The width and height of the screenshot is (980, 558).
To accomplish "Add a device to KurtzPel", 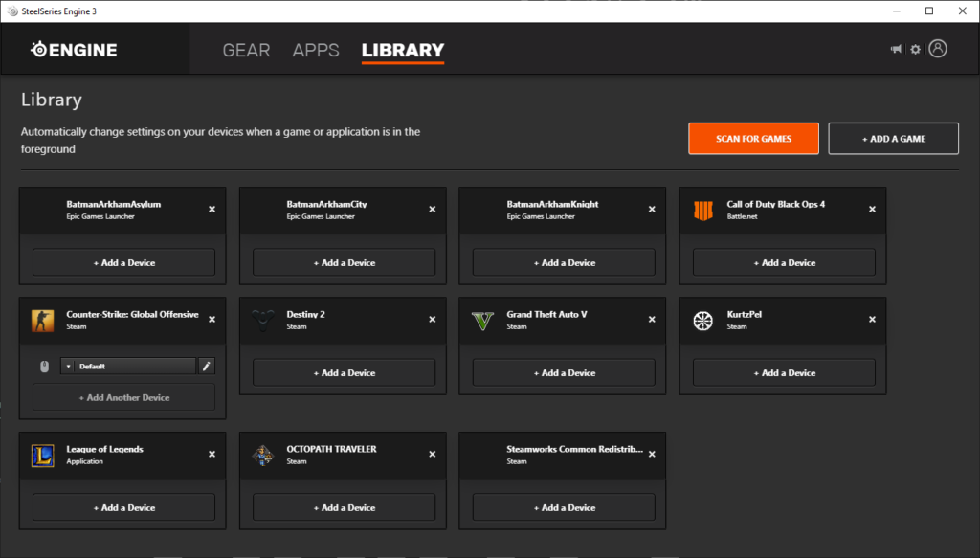I will [x=784, y=372].
